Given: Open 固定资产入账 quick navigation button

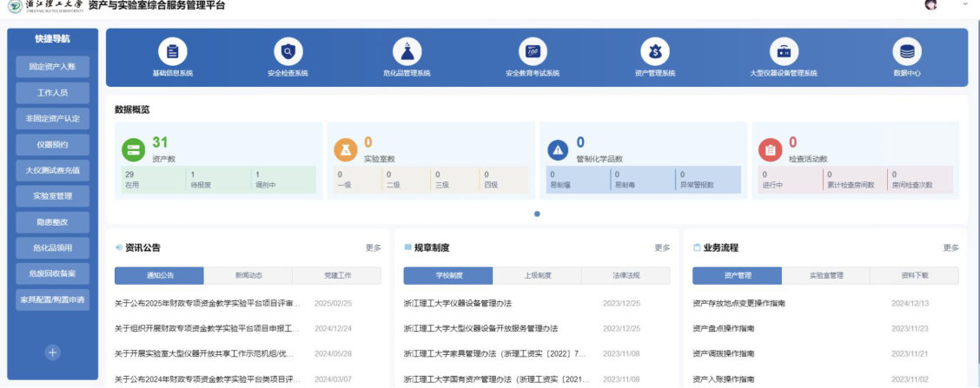Looking at the screenshot, I should tap(52, 67).
